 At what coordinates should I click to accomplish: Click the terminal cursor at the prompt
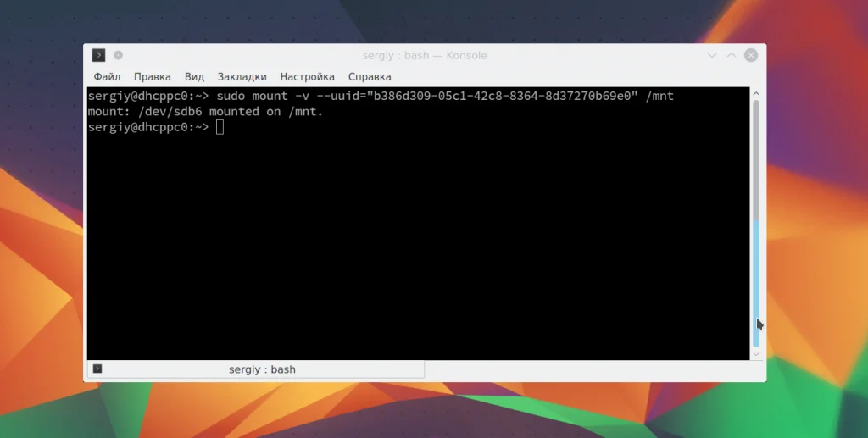[220, 127]
